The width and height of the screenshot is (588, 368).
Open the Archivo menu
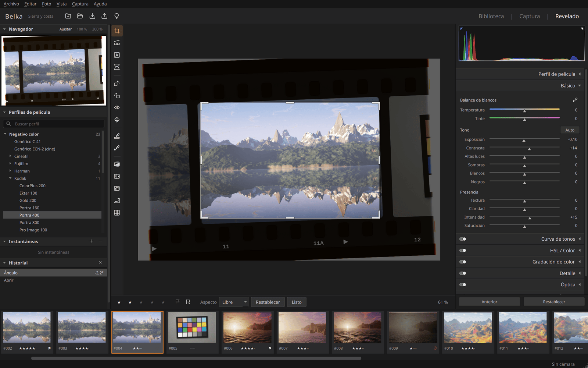click(11, 4)
